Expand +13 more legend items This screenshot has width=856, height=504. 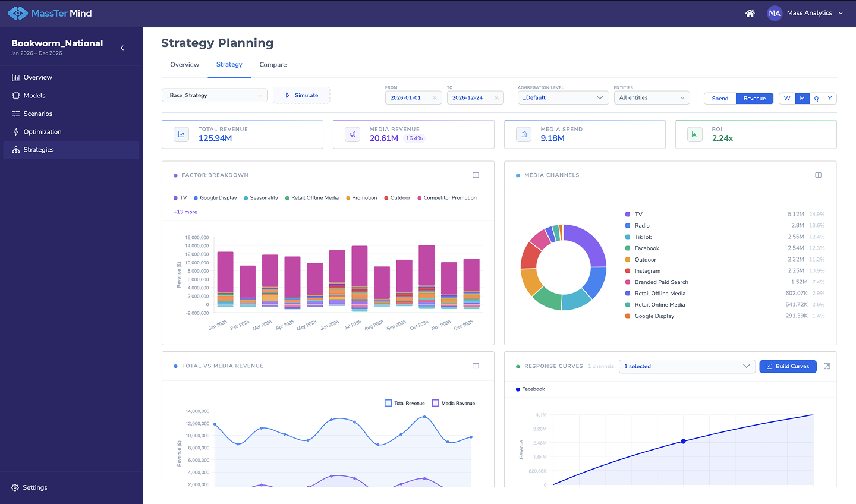click(x=185, y=212)
